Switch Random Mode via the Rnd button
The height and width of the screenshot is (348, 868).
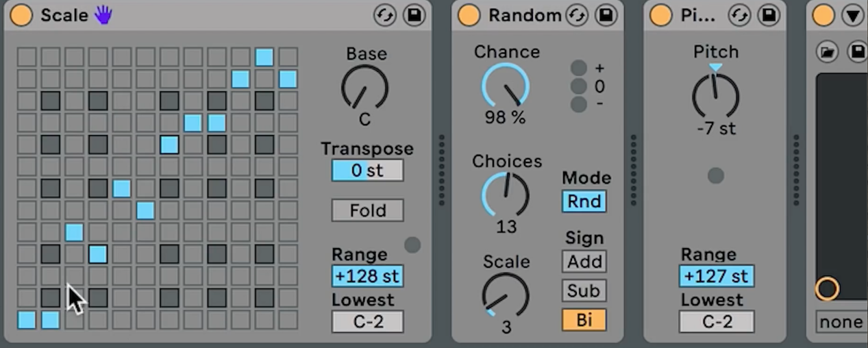[584, 201]
